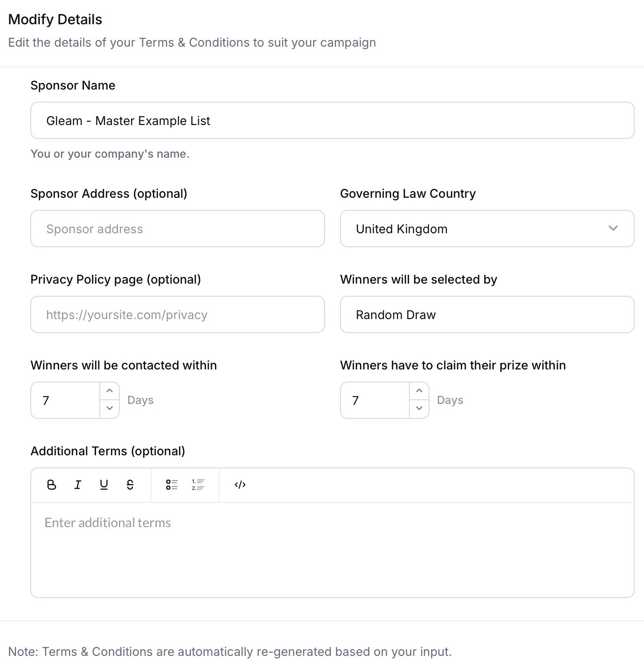
Task: Apply underline formatting in the terms editor
Action: [x=104, y=485]
